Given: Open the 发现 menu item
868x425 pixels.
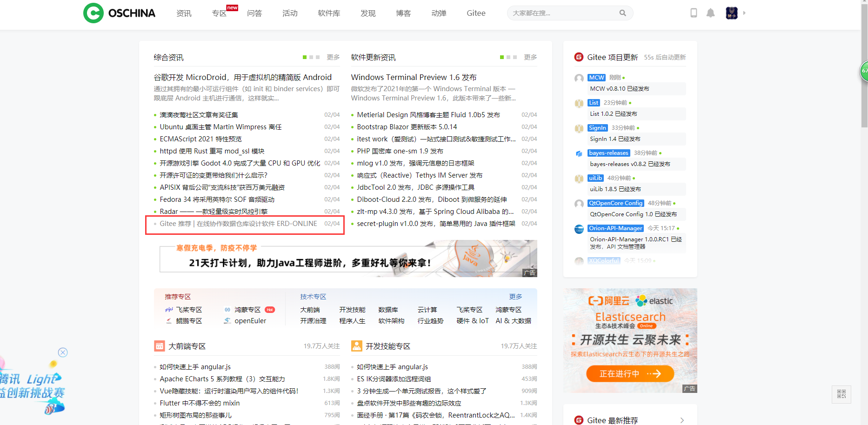Looking at the screenshot, I should tap(368, 13).
